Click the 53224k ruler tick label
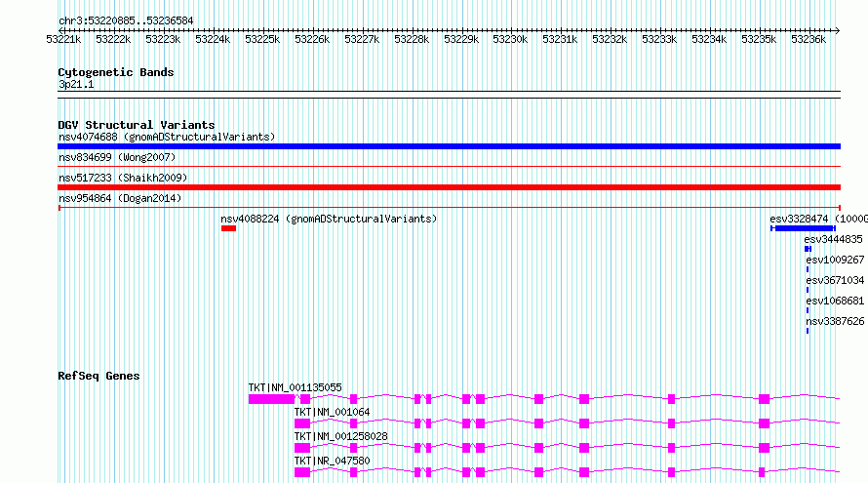The width and height of the screenshot is (868, 483). click(213, 39)
